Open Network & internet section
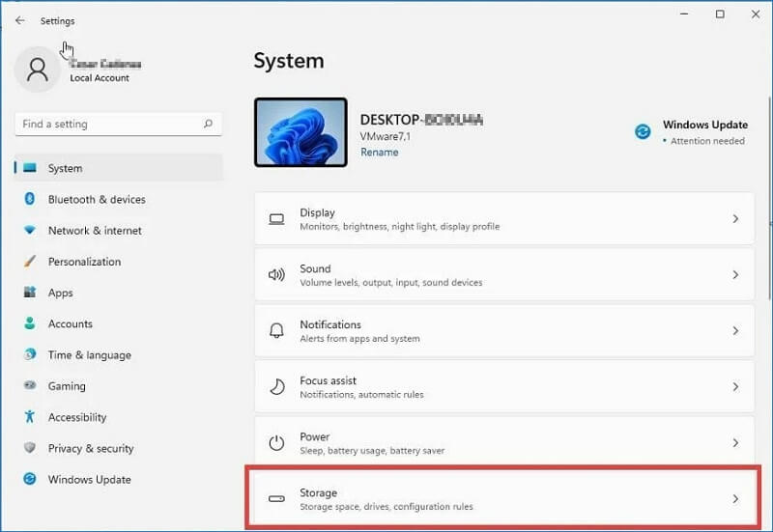The height and width of the screenshot is (532, 773). 119,230
